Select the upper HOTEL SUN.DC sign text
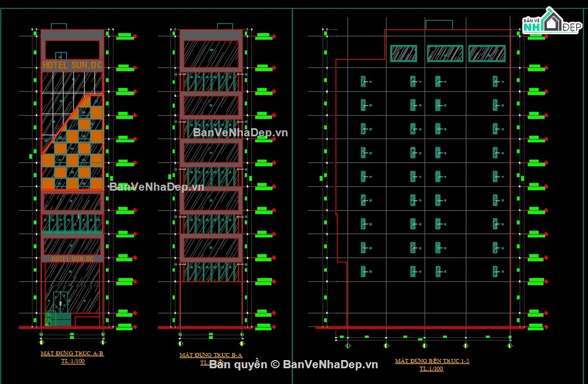Screen dimensions: 588x384 coord(72,65)
